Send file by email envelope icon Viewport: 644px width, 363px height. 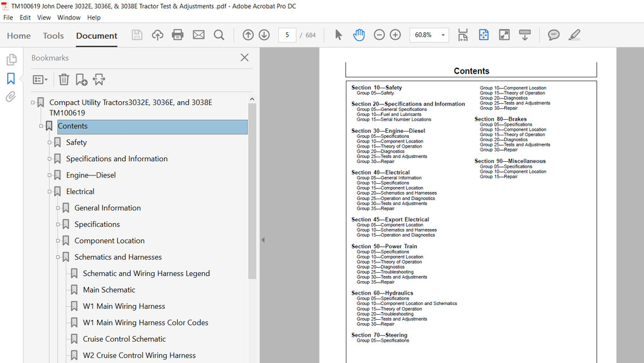(x=199, y=35)
